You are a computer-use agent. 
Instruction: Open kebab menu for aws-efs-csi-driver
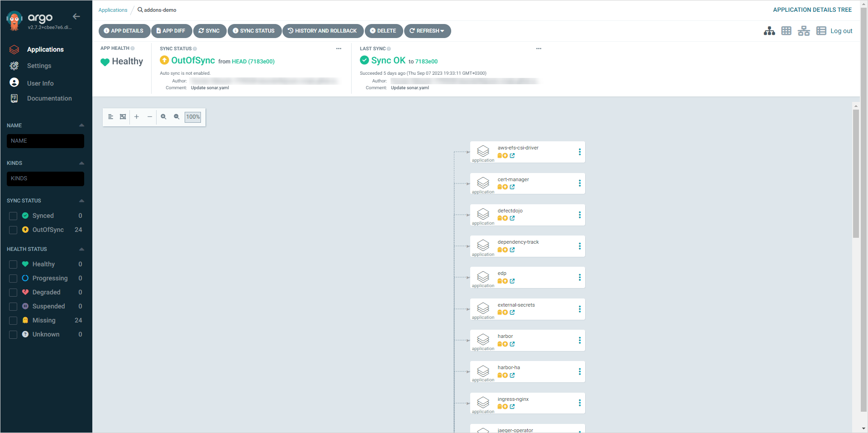[x=580, y=152]
